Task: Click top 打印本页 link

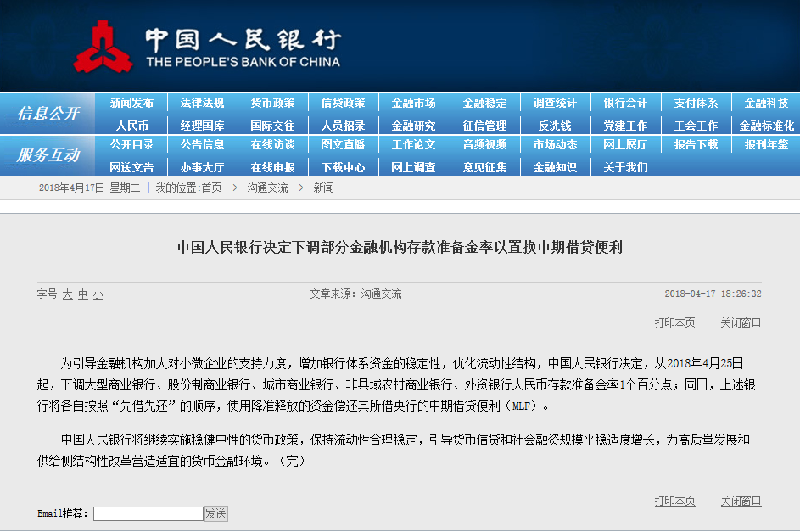Action: pyautogui.click(x=674, y=323)
